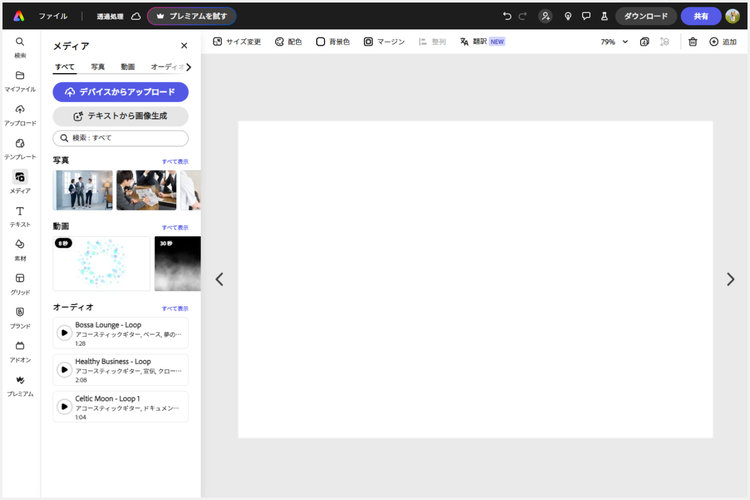Open the プレミアム sidebar item
This screenshot has width=750, height=500.
coord(20,386)
